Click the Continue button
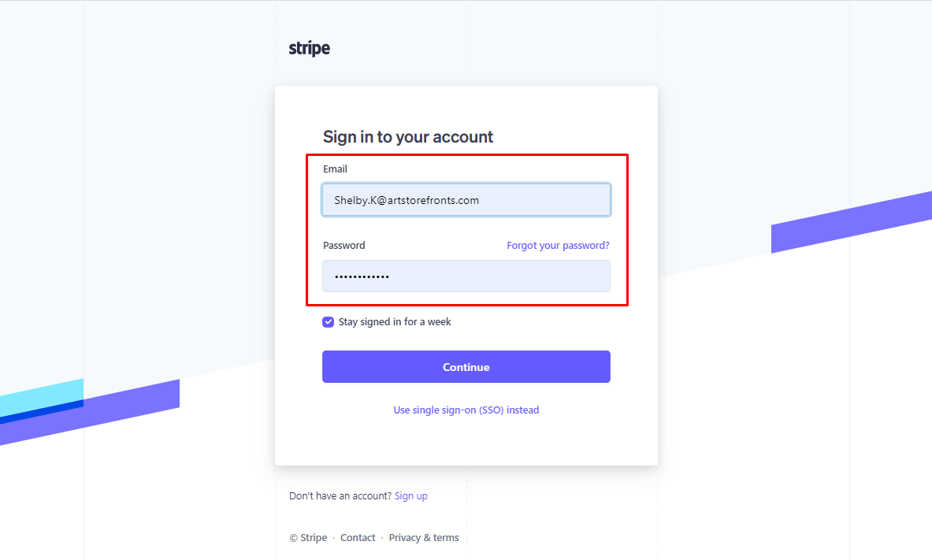The height and width of the screenshot is (560, 932). point(466,366)
